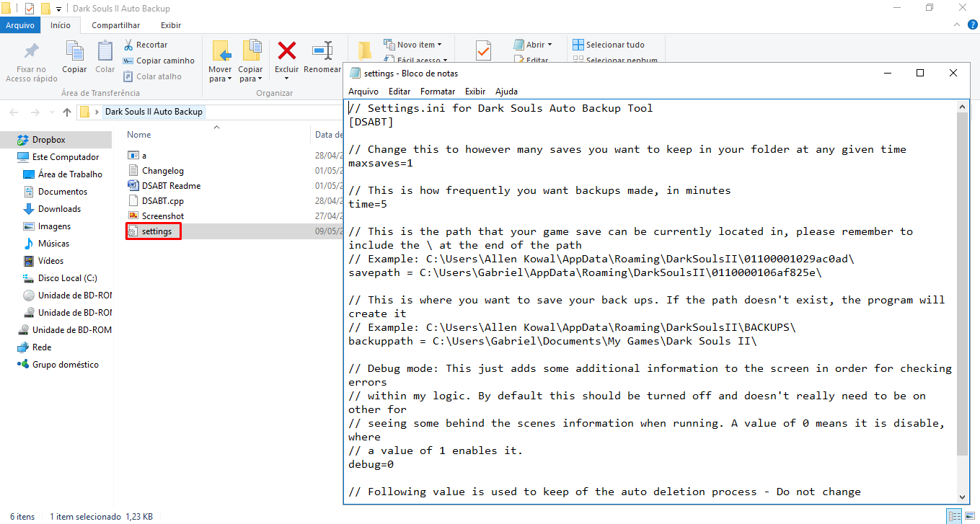Select Este Computador in the navigation pane
This screenshot has height=524, width=980.
click(66, 157)
